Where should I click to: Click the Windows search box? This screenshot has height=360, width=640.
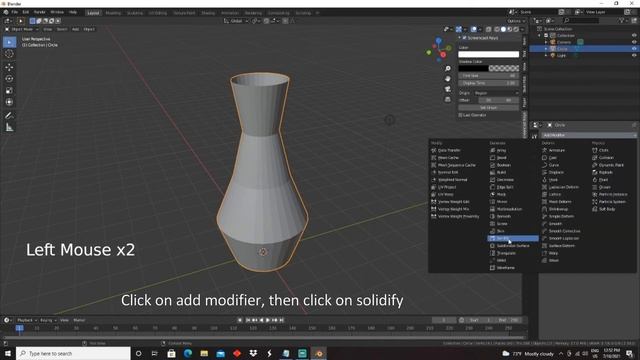73,353
